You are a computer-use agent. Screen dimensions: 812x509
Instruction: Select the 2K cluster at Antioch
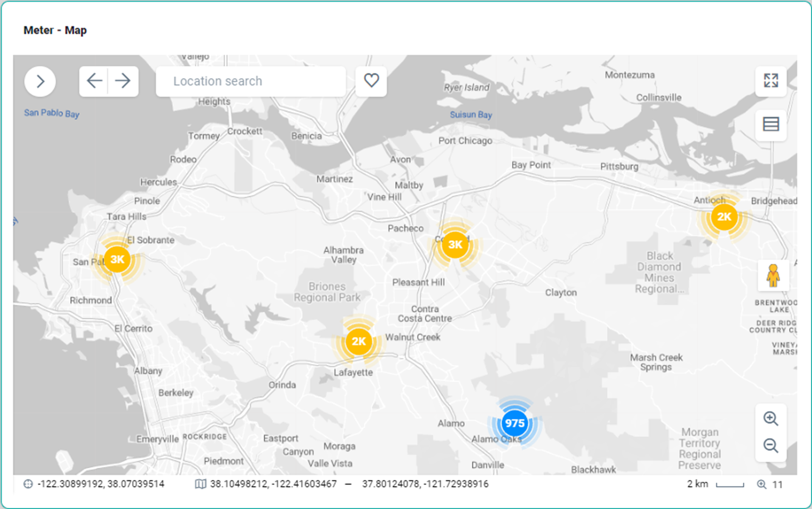(723, 217)
